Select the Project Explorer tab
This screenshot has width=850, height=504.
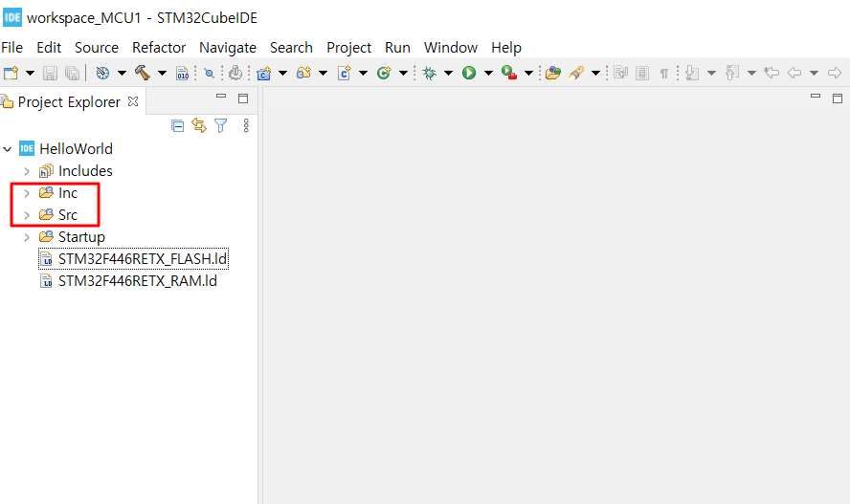click(69, 101)
